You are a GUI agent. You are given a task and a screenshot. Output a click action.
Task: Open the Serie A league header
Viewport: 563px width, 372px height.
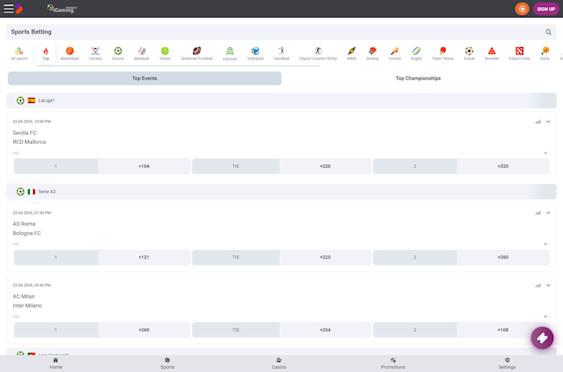click(x=282, y=192)
